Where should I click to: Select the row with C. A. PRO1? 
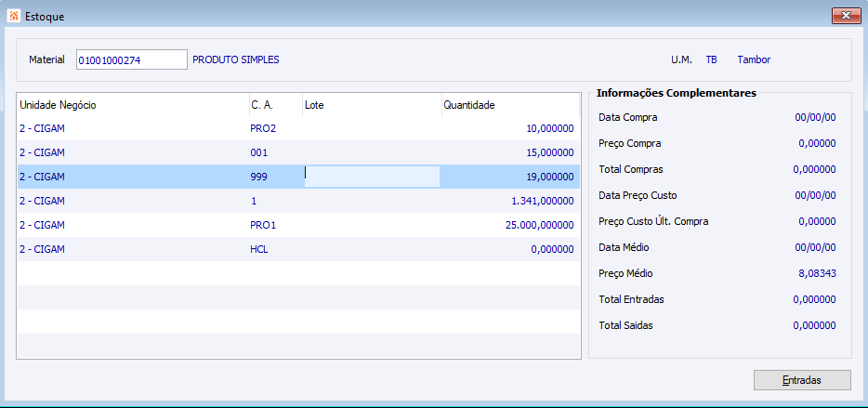point(298,225)
